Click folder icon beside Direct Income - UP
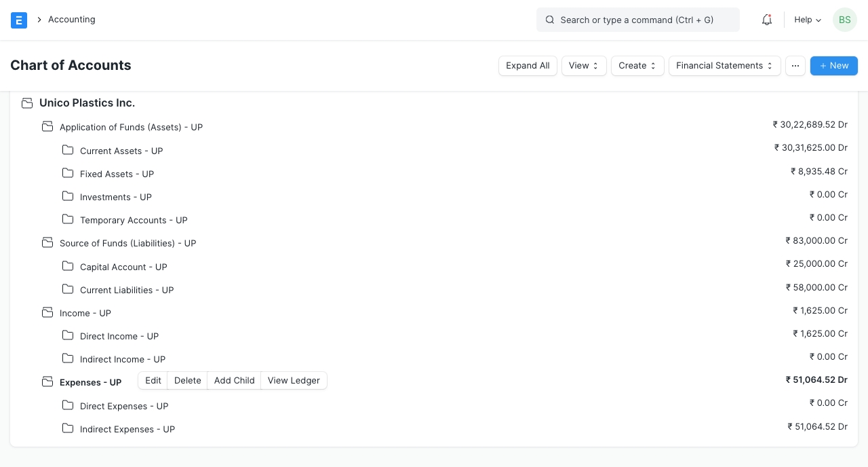 click(x=68, y=335)
